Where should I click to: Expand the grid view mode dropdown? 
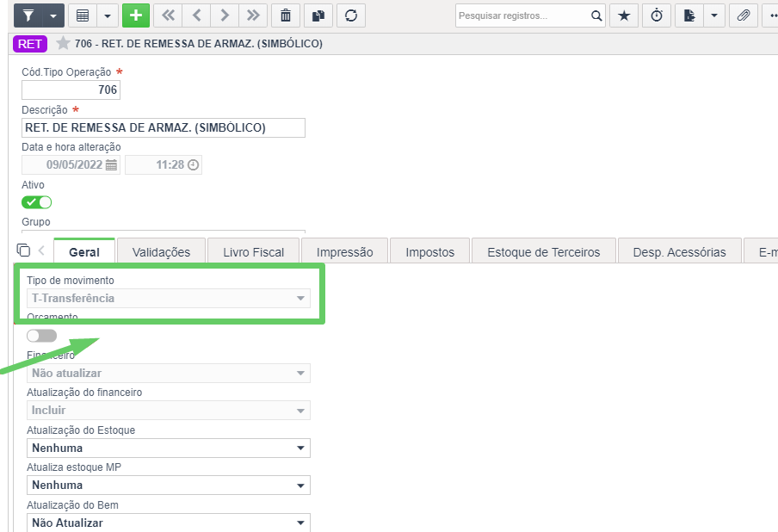[x=108, y=15]
